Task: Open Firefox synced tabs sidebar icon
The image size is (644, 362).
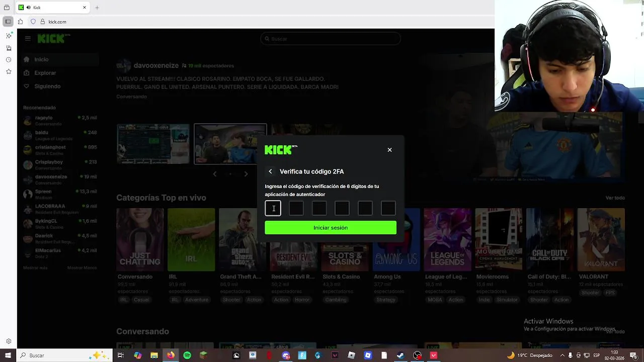Action: point(9,48)
